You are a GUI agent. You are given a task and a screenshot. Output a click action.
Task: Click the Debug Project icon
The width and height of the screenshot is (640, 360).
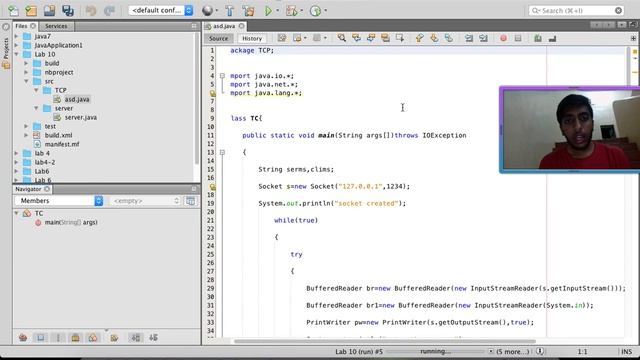coord(291,11)
